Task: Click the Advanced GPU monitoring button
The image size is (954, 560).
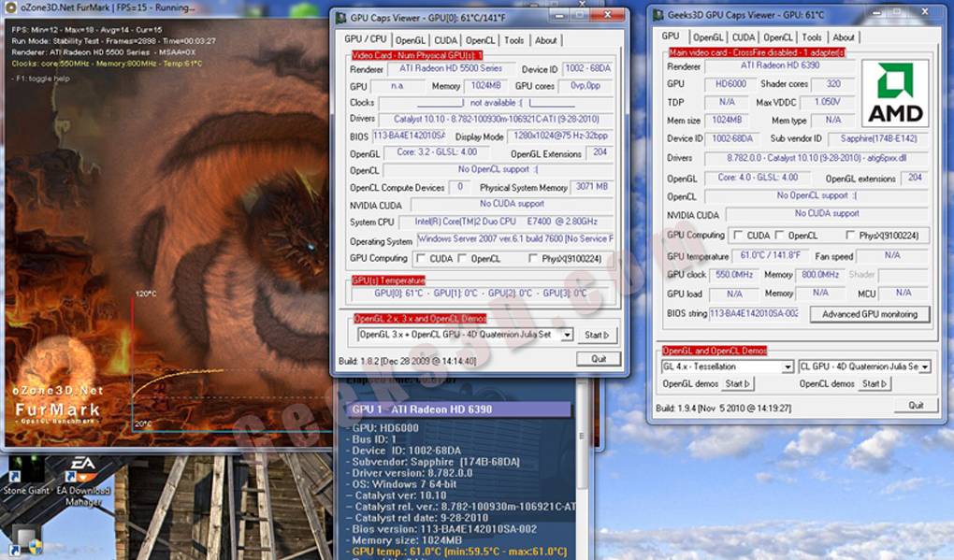Action: pyautogui.click(x=870, y=314)
